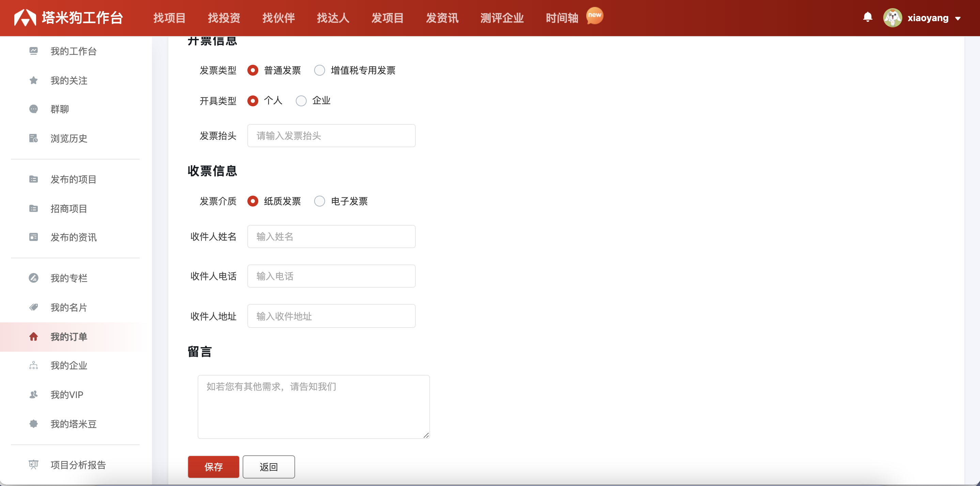Open 找项目 in top navigation
980x486 pixels.
169,18
